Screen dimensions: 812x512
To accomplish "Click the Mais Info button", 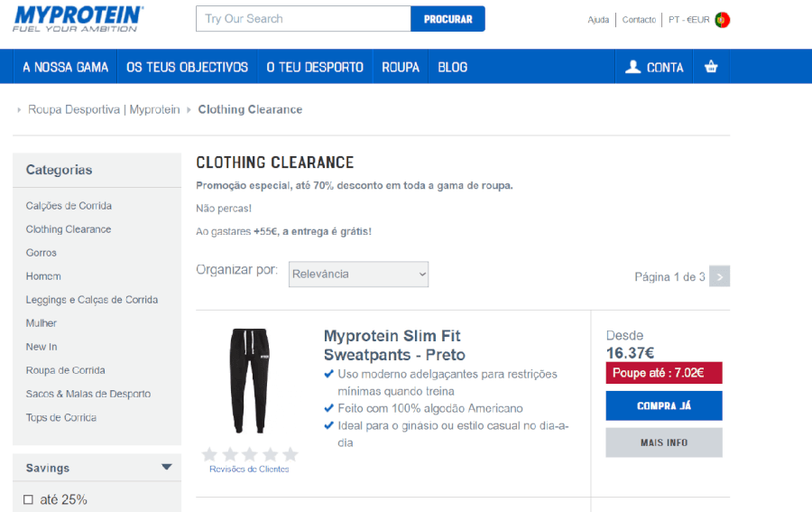I will pyautogui.click(x=663, y=442).
